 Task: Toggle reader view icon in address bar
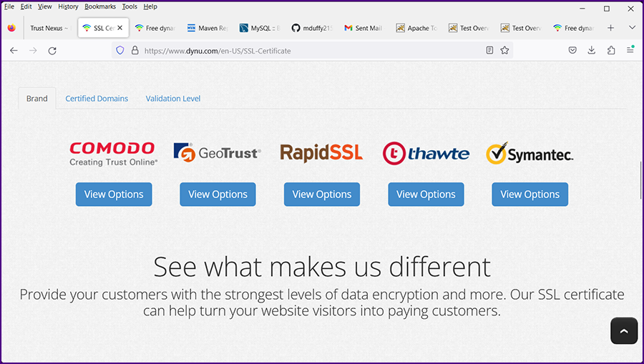(x=489, y=51)
